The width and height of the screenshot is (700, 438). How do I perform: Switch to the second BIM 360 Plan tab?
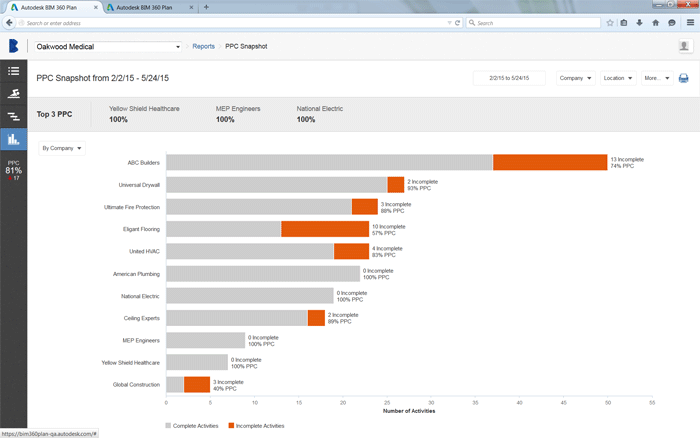pyautogui.click(x=148, y=7)
